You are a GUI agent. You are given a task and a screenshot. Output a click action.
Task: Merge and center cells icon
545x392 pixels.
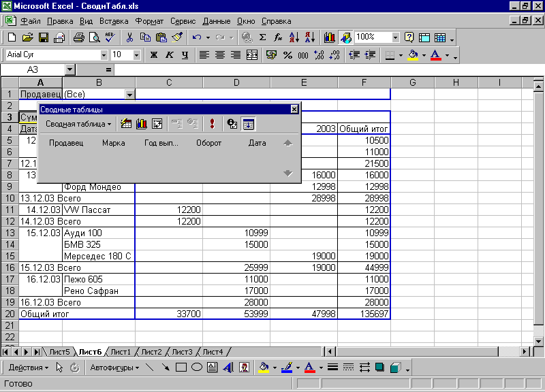point(252,55)
